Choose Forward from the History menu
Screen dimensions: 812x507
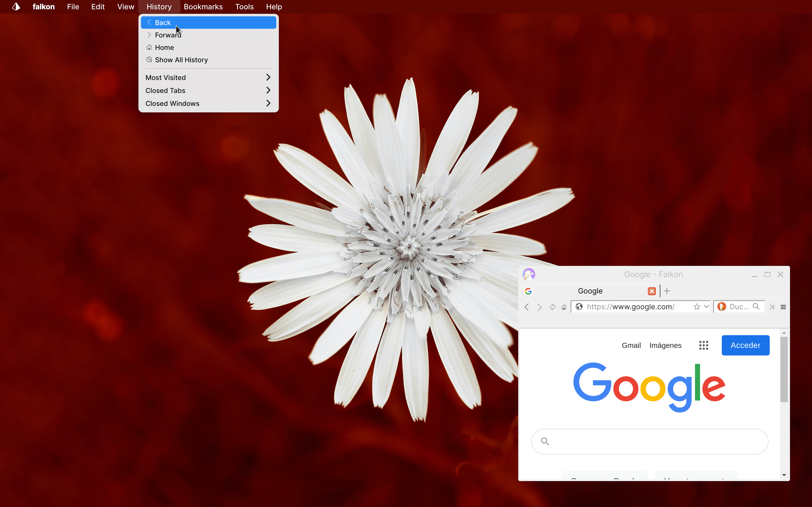click(x=168, y=35)
